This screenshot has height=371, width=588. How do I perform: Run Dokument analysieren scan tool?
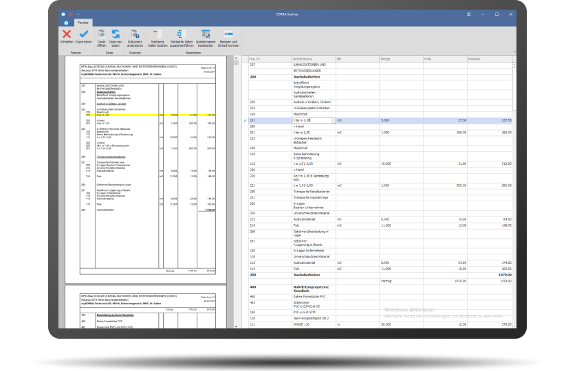[135, 34]
